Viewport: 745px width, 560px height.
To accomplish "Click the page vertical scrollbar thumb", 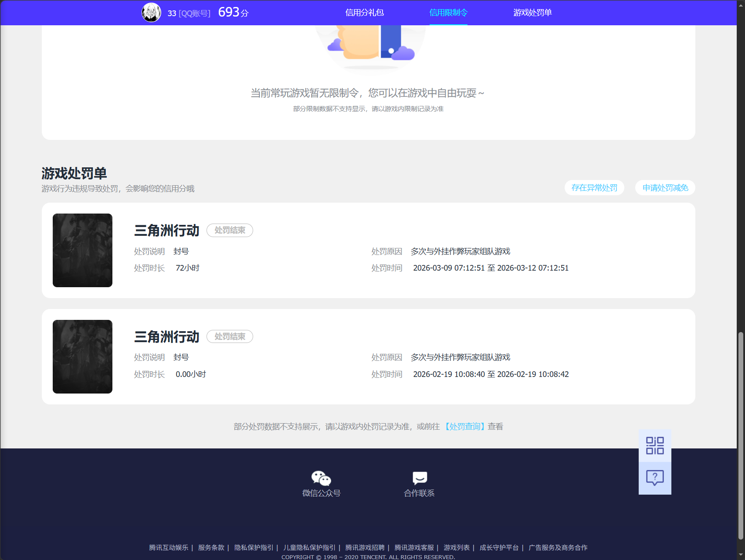I will (x=741, y=436).
